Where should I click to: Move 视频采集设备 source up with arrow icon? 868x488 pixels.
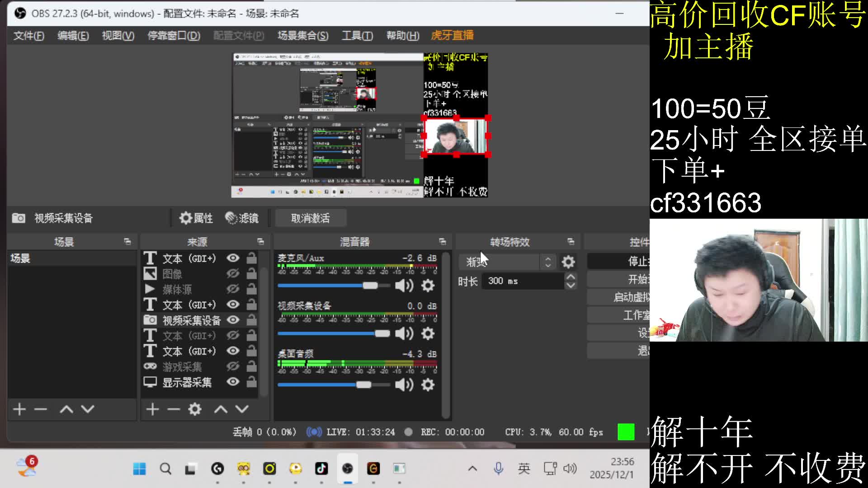(221, 409)
